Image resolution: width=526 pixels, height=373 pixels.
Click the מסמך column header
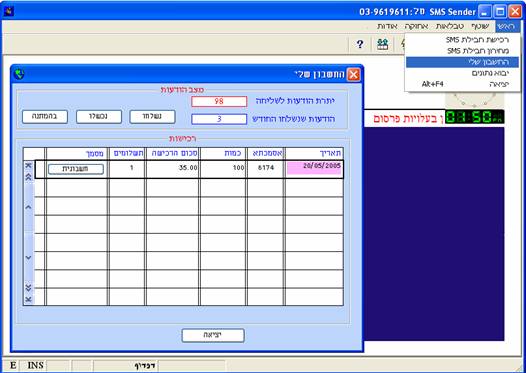(x=76, y=153)
